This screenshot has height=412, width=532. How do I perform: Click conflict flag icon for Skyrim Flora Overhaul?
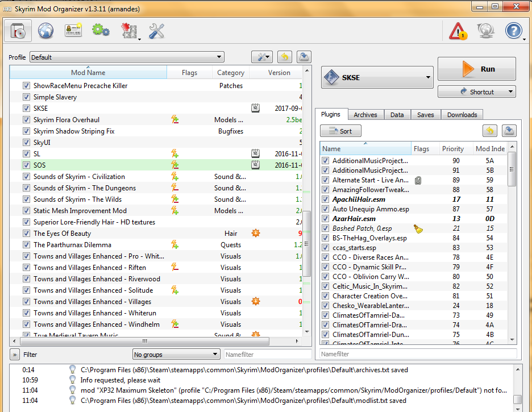click(174, 119)
